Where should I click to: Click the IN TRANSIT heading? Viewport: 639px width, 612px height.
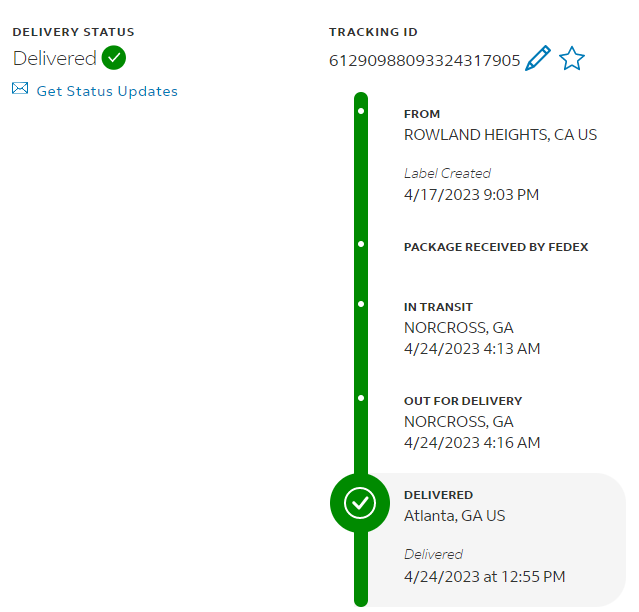(438, 307)
